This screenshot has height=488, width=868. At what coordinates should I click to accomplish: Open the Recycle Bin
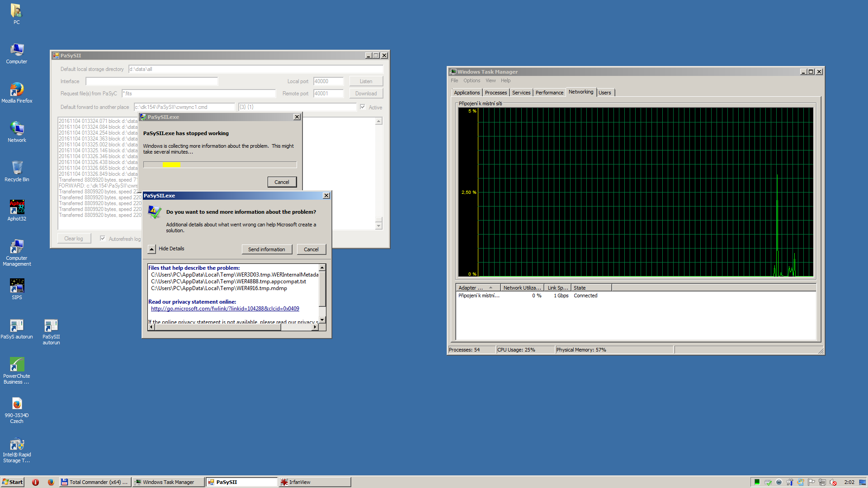coord(17,171)
